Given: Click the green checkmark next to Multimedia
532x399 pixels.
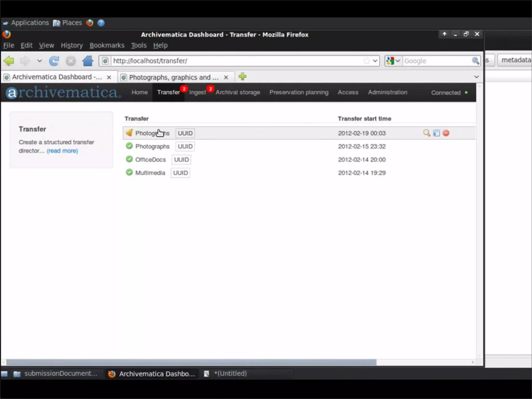Looking at the screenshot, I should [129, 172].
